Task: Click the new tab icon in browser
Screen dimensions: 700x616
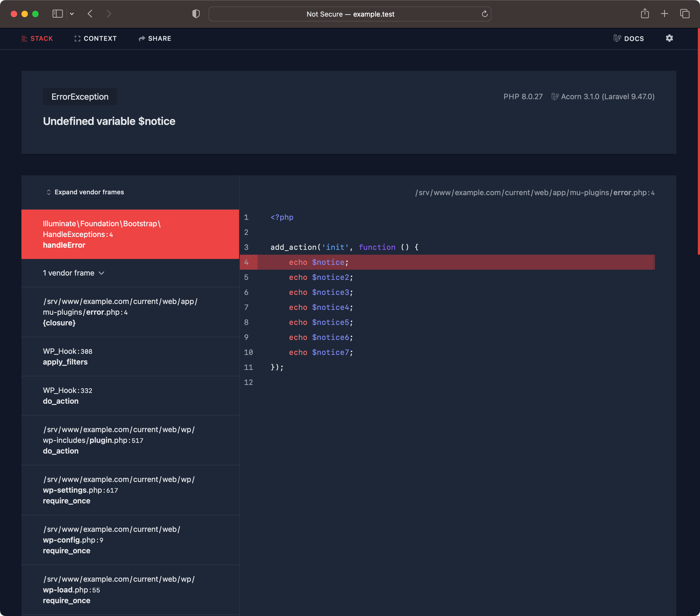Action: pos(665,14)
